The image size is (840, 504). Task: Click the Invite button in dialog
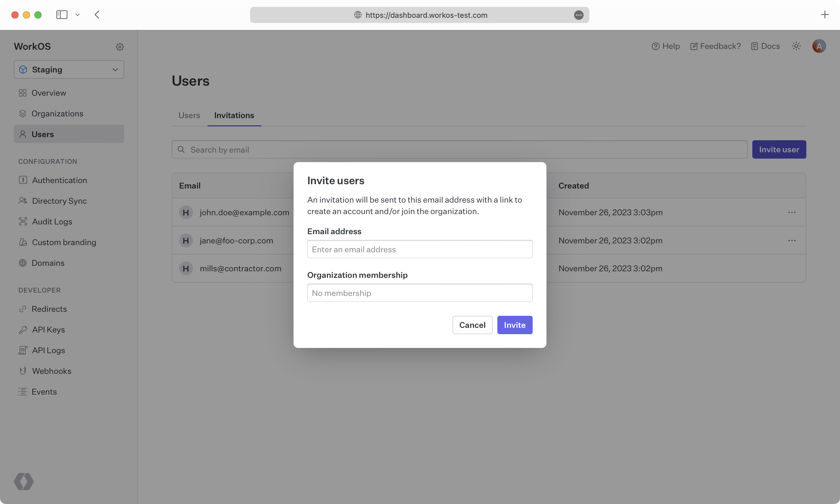coord(515,325)
